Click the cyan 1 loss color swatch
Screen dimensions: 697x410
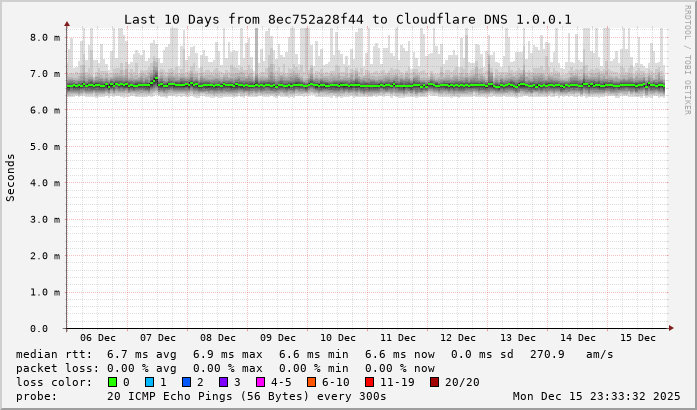(x=149, y=382)
